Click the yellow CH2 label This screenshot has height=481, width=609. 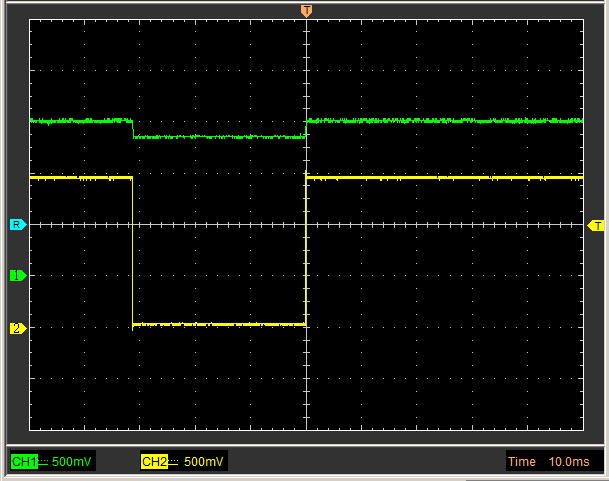tap(155, 462)
